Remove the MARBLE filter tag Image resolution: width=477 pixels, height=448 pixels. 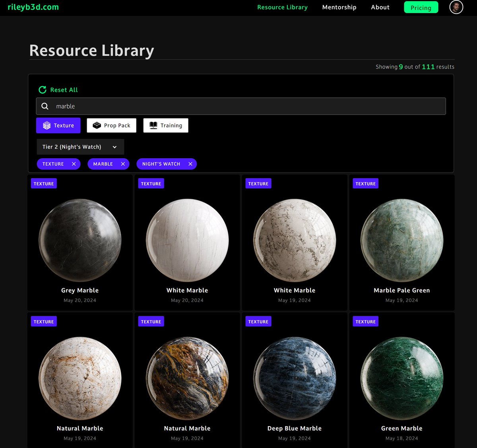[122, 164]
